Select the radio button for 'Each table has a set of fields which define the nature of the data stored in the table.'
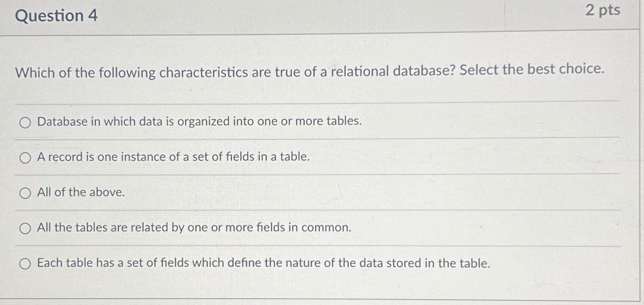Screen dimensions: 644x305 [x=25, y=263]
